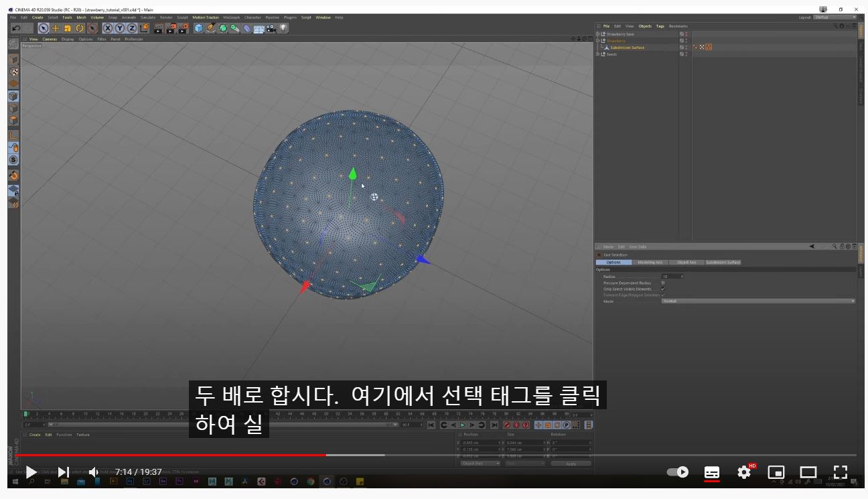The image size is (868, 499).
Task: Open the Material Manager Create menu
Action: point(35,435)
